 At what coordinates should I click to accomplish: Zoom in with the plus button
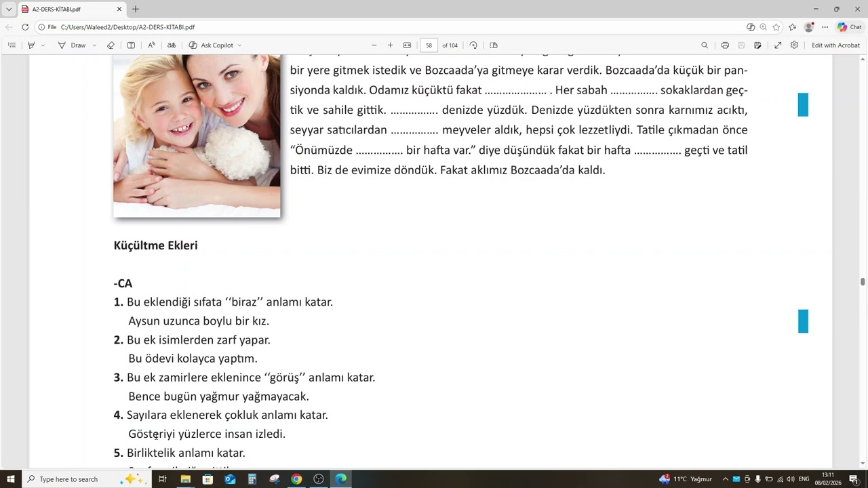390,45
